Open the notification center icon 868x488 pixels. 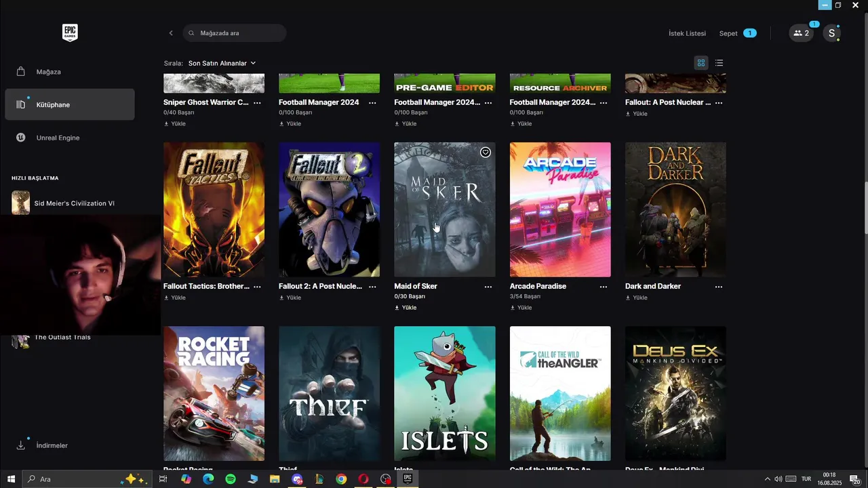pyautogui.click(x=855, y=479)
